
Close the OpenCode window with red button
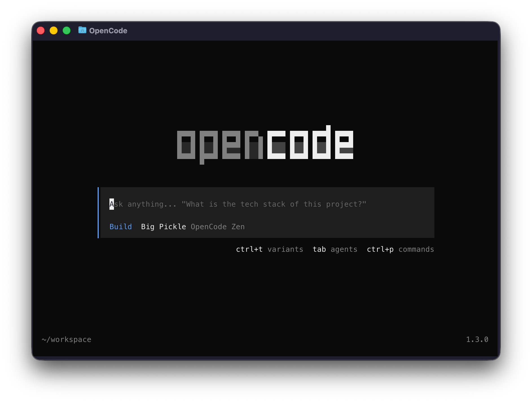click(41, 30)
